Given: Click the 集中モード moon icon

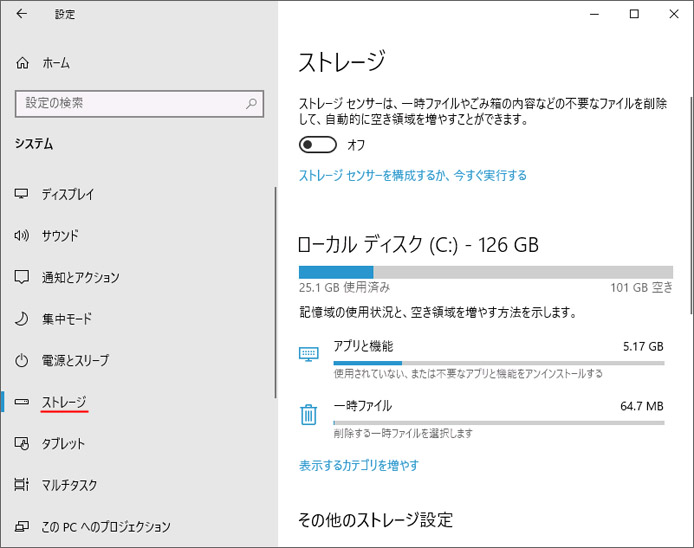Looking at the screenshot, I should [x=22, y=319].
